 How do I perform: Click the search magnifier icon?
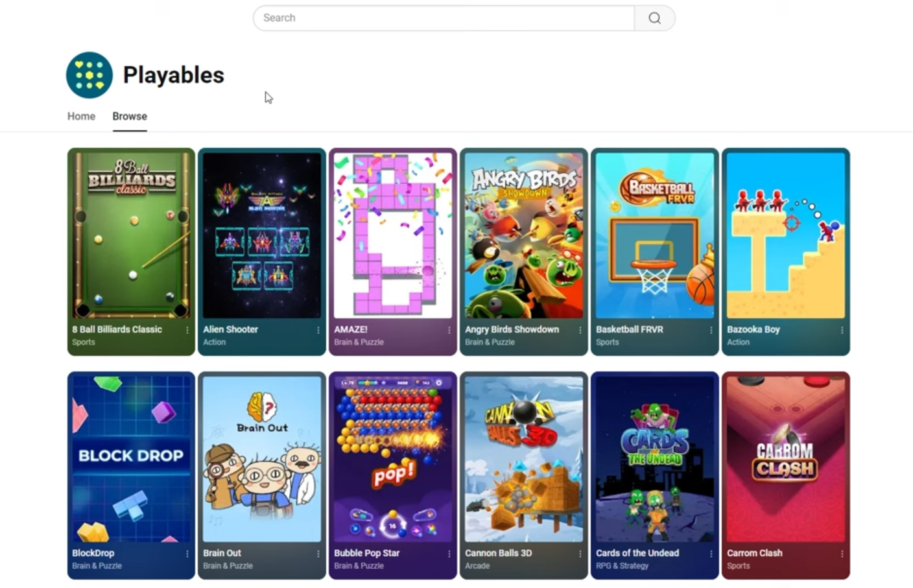point(654,18)
